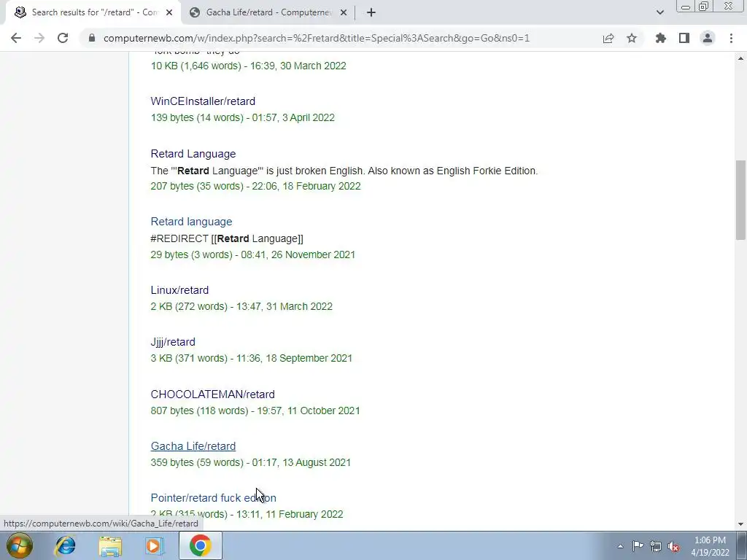The image size is (747, 560).
Task: Click the '359 bytes (59 words)' text
Action: [x=197, y=462]
